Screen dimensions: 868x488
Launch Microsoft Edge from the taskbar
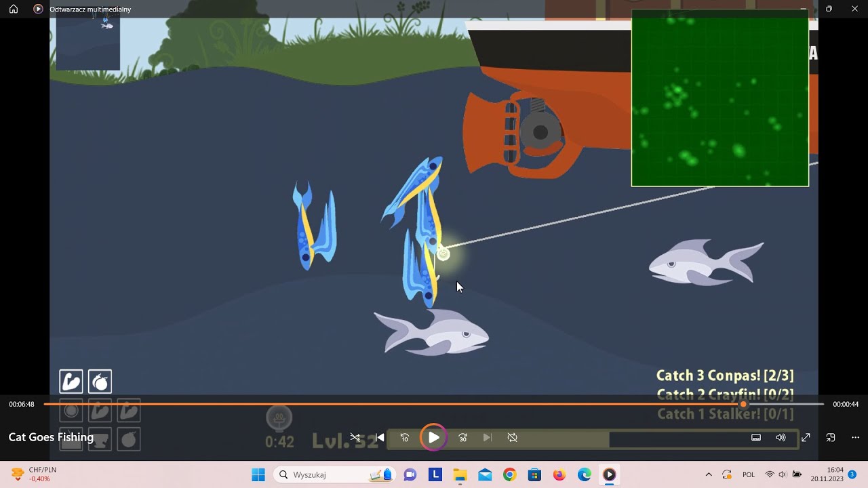pos(585,474)
